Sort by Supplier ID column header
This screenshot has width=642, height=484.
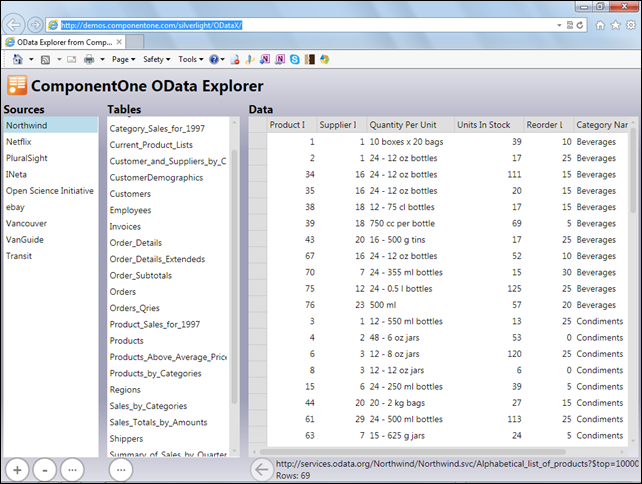[342, 125]
